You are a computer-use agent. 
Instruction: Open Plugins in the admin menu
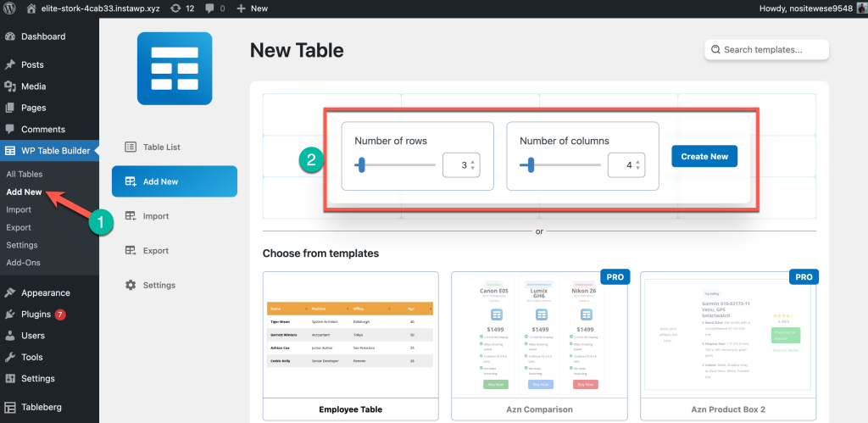pyautogui.click(x=36, y=314)
